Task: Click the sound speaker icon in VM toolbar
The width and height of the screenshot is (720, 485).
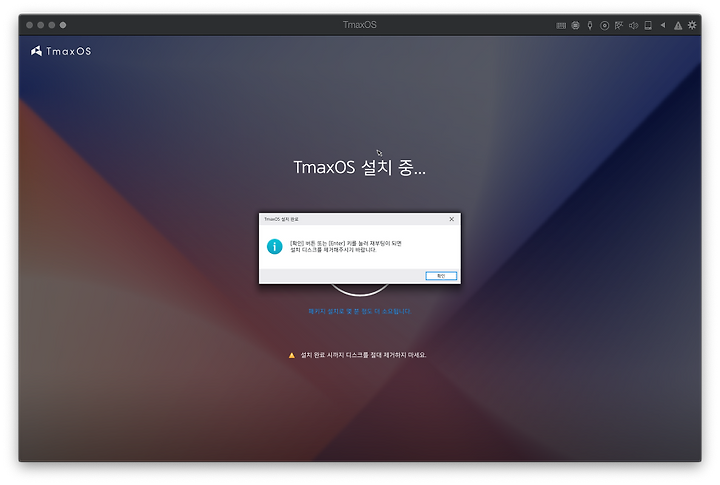Action: click(x=634, y=25)
